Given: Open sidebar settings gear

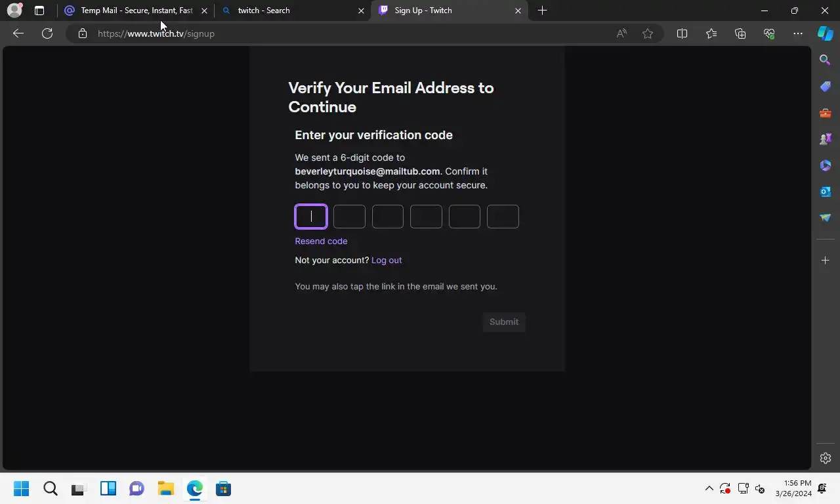Looking at the screenshot, I should click(x=826, y=458).
